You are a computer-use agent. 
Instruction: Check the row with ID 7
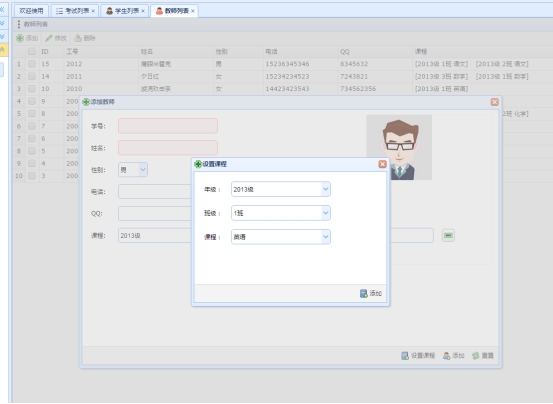[x=32, y=126]
